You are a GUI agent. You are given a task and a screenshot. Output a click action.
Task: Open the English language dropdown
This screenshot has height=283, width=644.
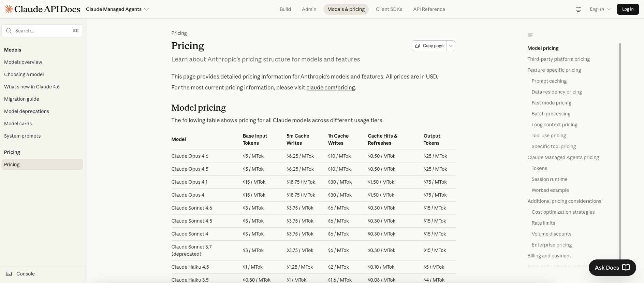(x=600, y=9)
